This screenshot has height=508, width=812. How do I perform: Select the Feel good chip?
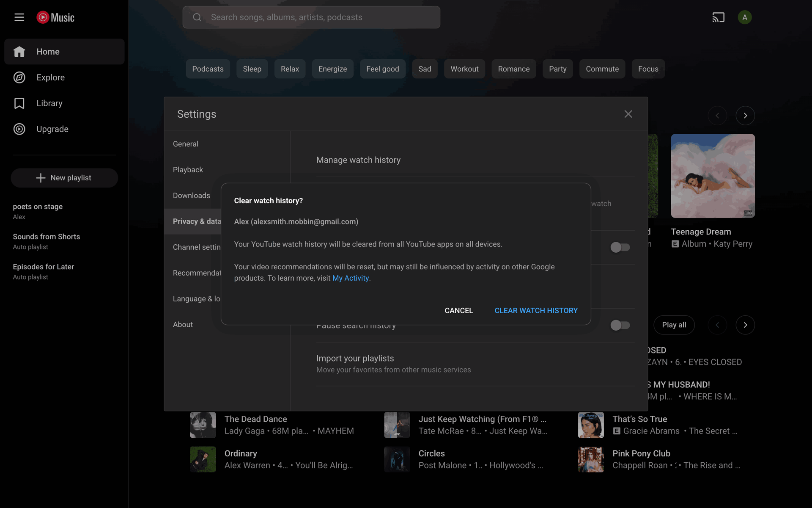382,69
